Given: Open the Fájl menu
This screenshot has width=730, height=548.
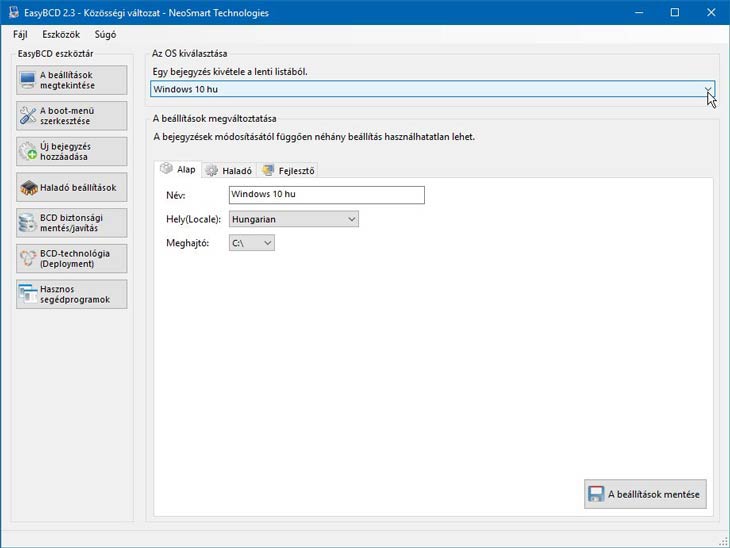Looking at the screenshot, I should coord(20,34).
